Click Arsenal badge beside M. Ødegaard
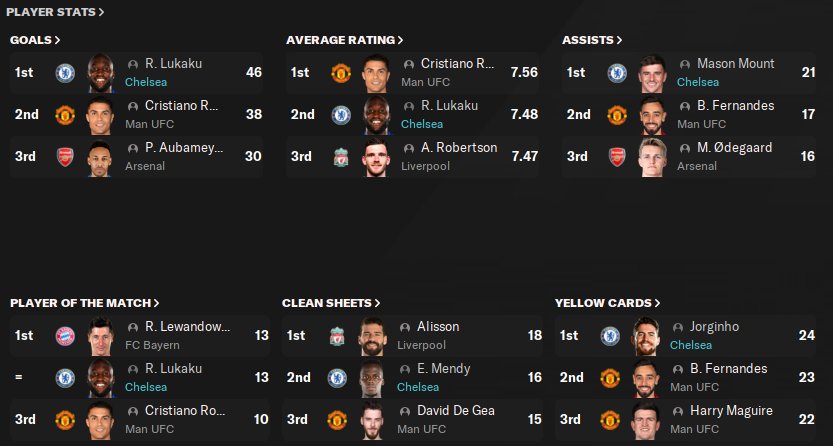The image size is (833, 446). [617, 157]
